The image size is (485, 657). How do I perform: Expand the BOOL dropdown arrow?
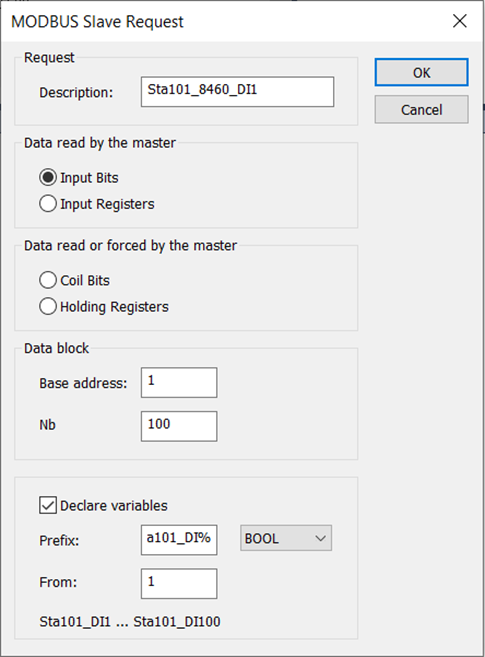(320, 538)
